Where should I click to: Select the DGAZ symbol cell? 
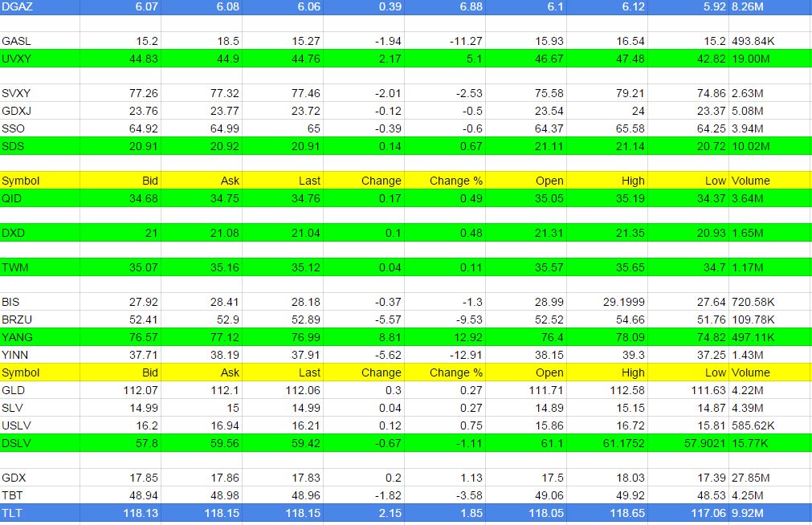coord(40,6)
